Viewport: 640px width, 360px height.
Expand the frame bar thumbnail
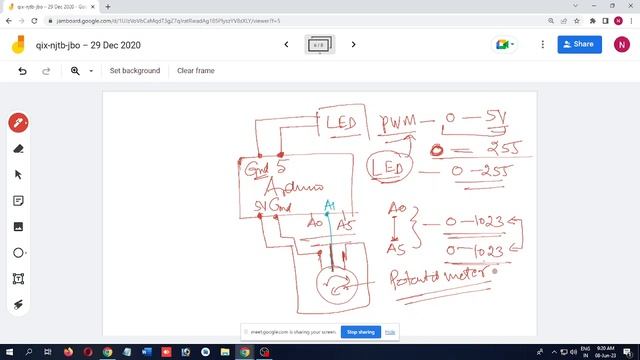320,44
